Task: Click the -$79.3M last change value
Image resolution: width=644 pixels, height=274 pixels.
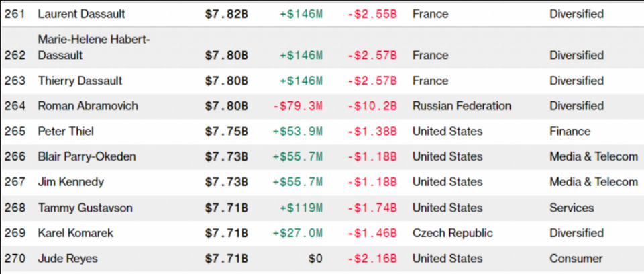Action: (x=297, y=106)
